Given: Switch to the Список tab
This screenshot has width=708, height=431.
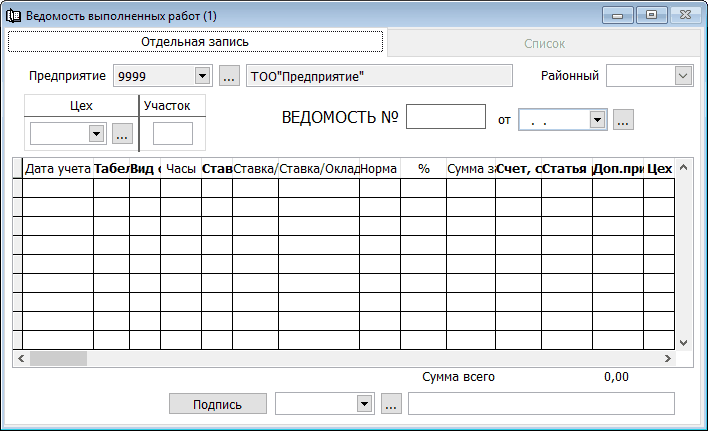Looking at the screenshot, I should click(544, 43).
